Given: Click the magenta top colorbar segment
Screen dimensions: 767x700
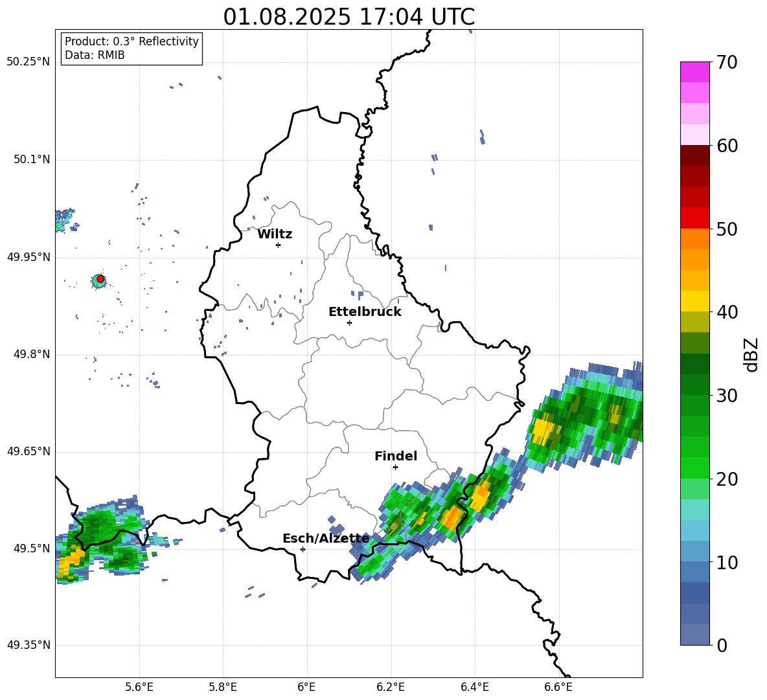Looking at the screenshot, I should coord(694,72).
